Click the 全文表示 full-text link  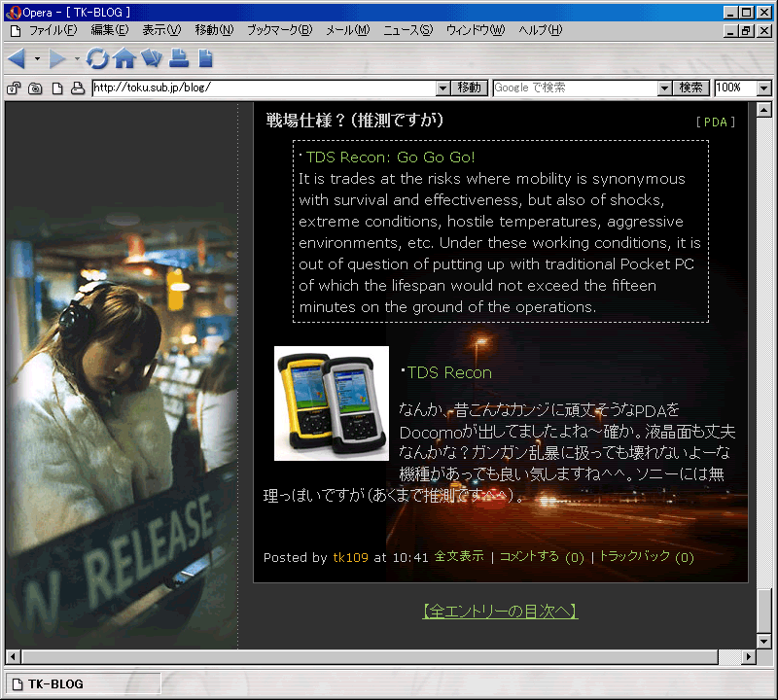459,557
